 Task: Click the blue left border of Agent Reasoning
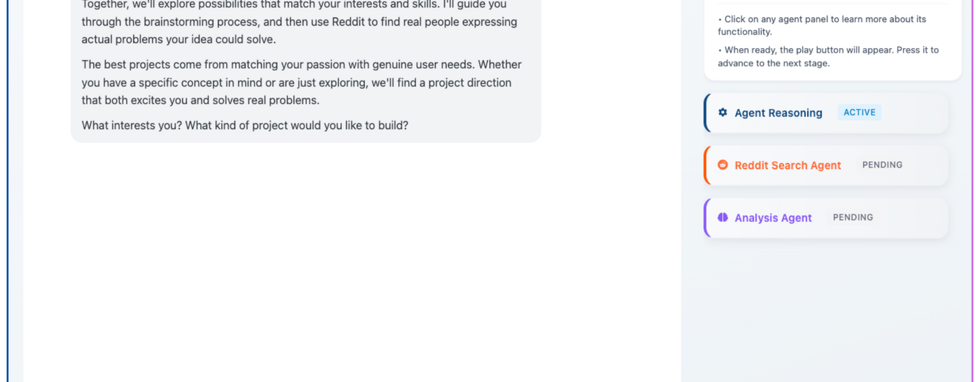click(705, 113)
